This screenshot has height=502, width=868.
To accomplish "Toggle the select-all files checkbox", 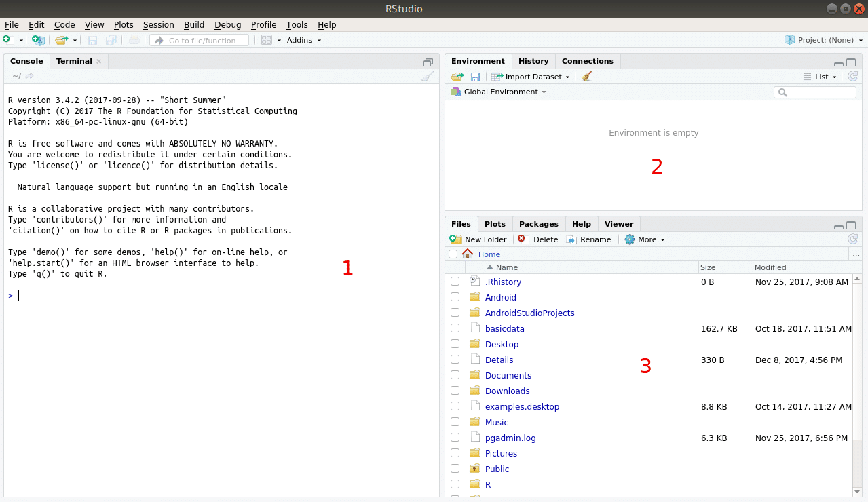I will (x=453, y=254).
